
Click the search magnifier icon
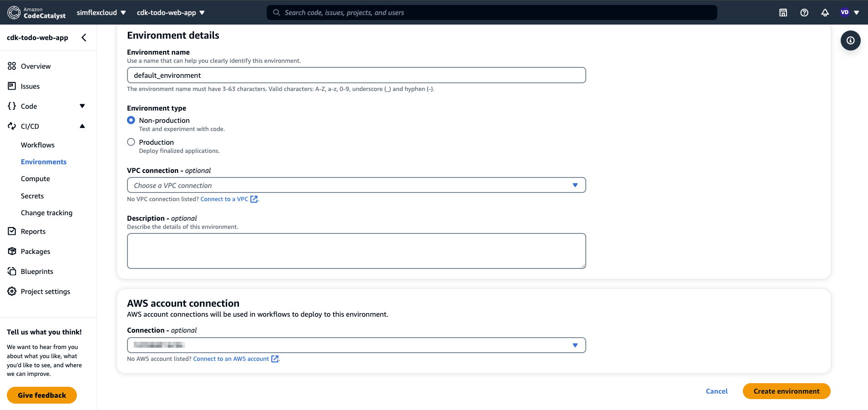tap(276, 13)
